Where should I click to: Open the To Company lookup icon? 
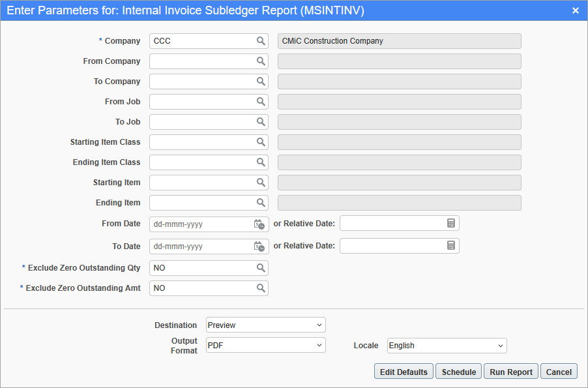pos(261,81)
